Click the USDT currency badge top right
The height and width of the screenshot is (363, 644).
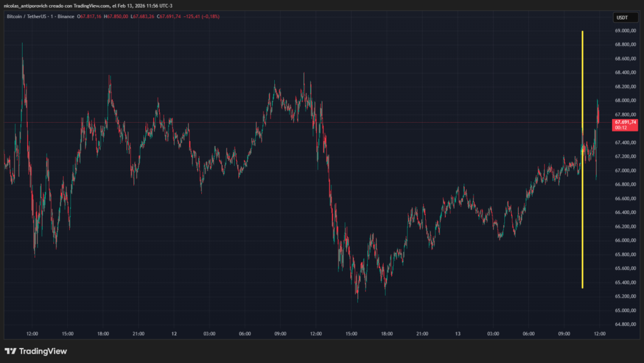(x=625, y=17)
